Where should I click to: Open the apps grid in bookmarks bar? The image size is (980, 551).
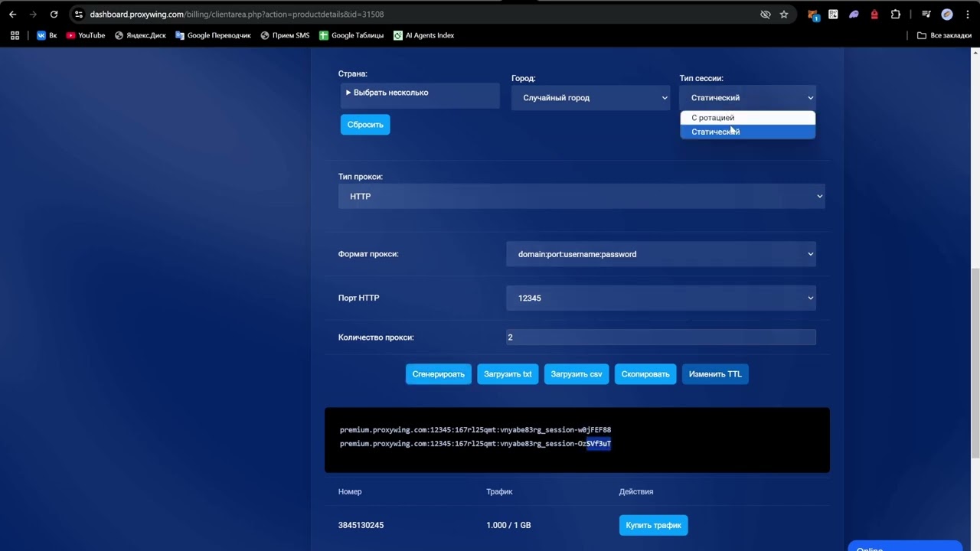(x=15, y=35)
